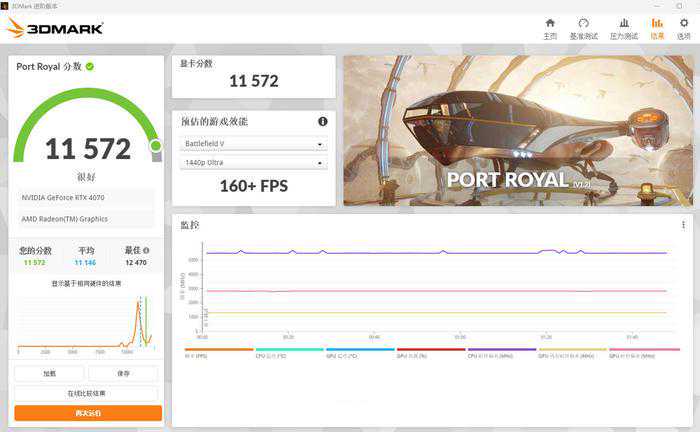Viewport: 700px width, 432px height.
Task: Click the Load (加载) button
Action: 49,374
